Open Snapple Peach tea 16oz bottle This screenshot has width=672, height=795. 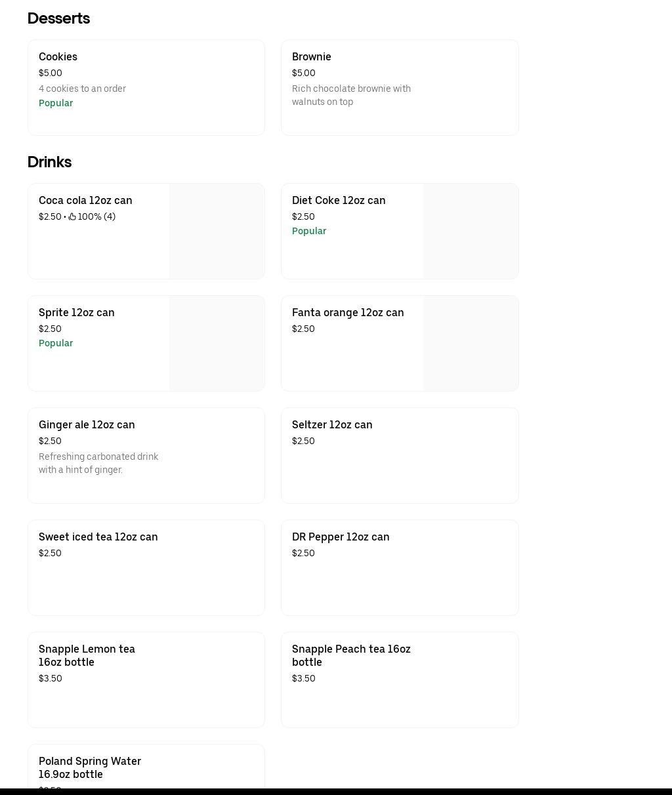click(399, 680)
